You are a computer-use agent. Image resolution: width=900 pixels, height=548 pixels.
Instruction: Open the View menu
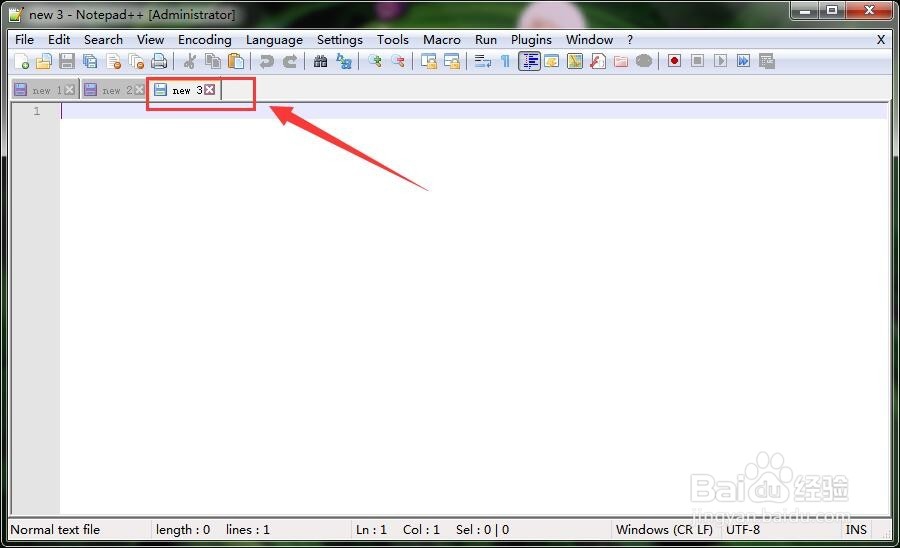pyautogui.click(x=150, y=40)
